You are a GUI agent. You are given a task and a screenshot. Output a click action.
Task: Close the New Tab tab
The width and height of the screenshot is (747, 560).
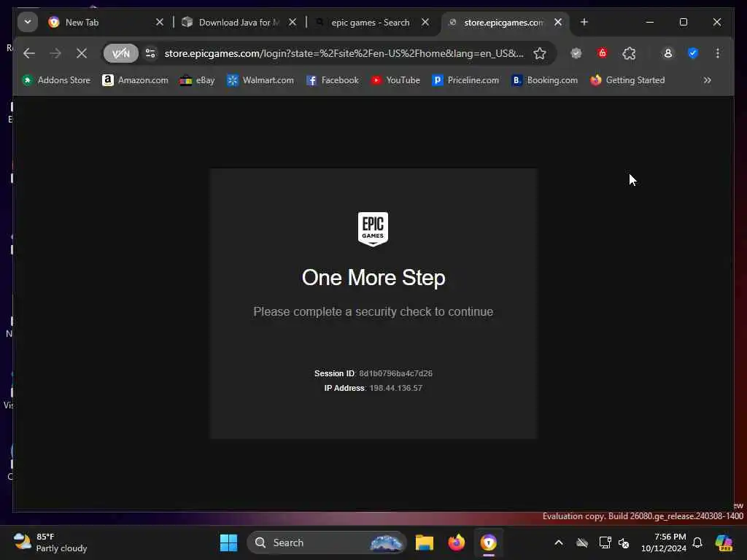pos(160,23)
